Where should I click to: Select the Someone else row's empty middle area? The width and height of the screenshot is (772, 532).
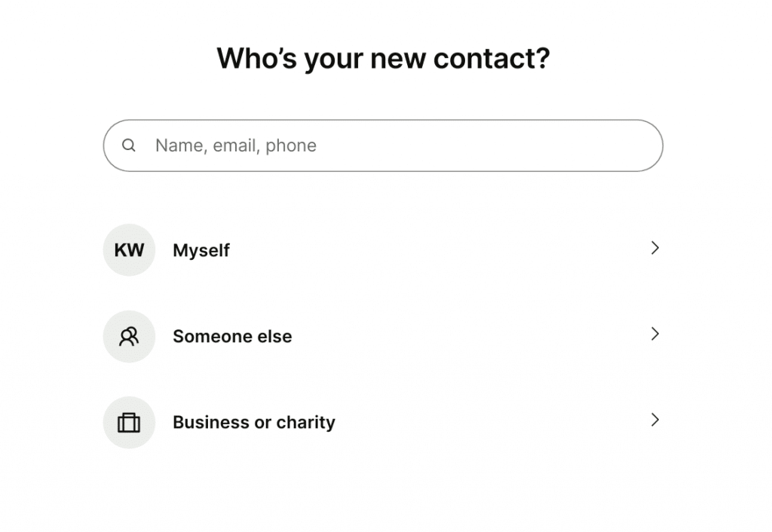pos(467,337)
